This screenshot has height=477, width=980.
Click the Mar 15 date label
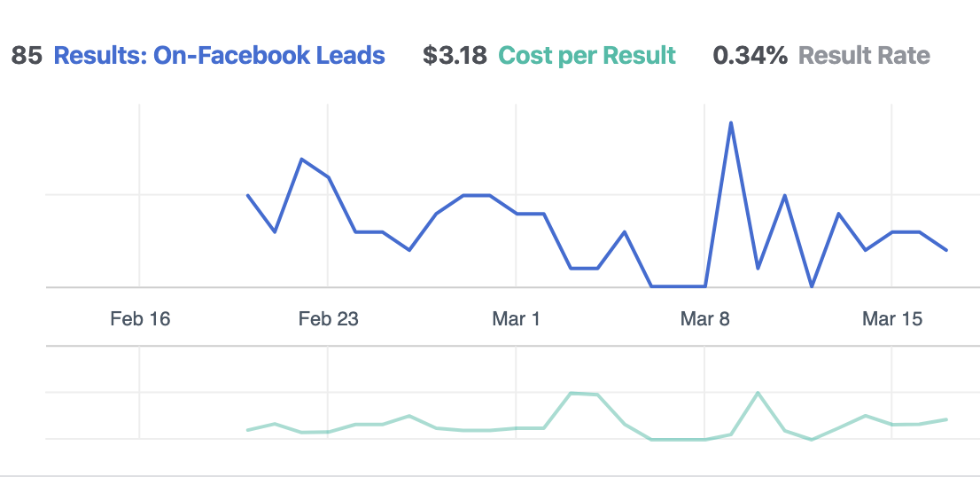[892, 319]
